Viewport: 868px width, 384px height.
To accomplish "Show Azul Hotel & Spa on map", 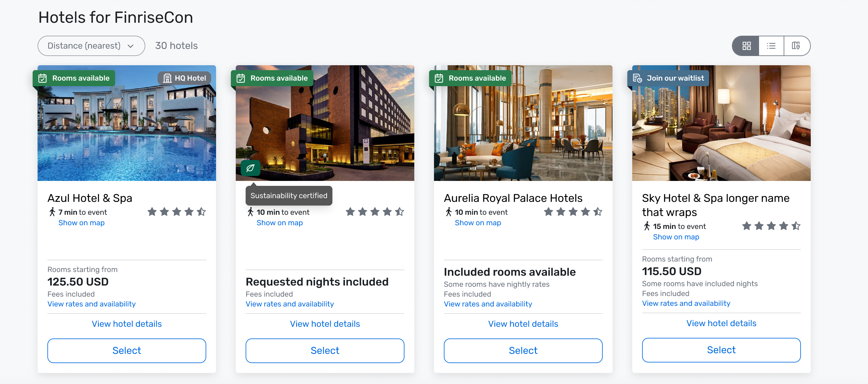I will (81, 223).
